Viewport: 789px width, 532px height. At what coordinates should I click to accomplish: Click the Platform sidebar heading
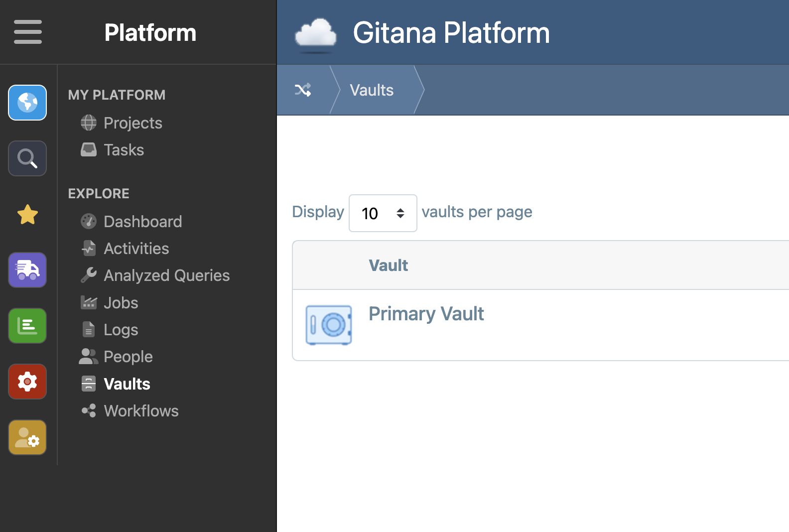tap(150, 33)
